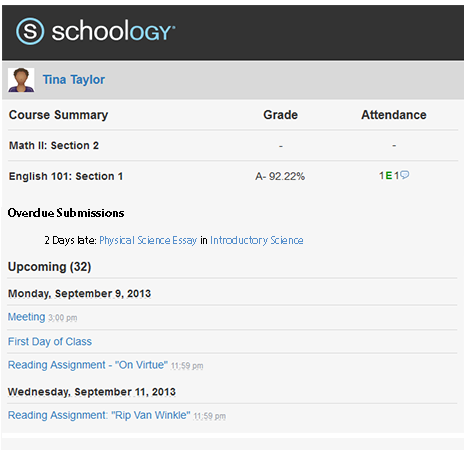Viewport: 468px width, 450px height.
Task: Click the A- 92.22% grade value
Action: (x=280, y=176)
